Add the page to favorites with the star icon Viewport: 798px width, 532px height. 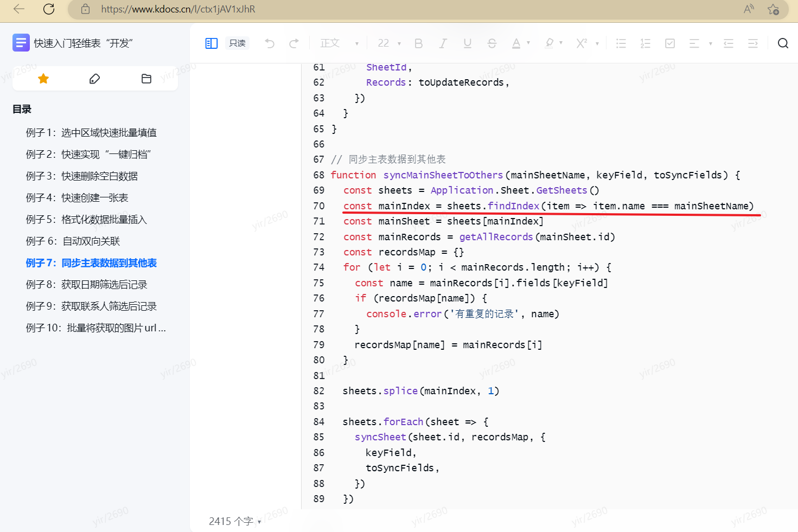[x=774, y=9]
